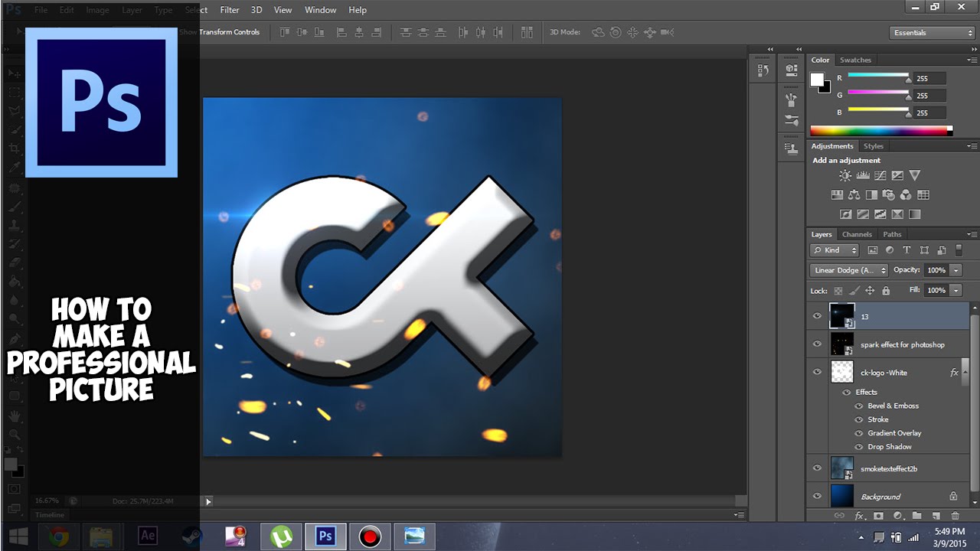980x551 pixels.
Task: Open the Fill slider arrow
Action: click(955, 291)
